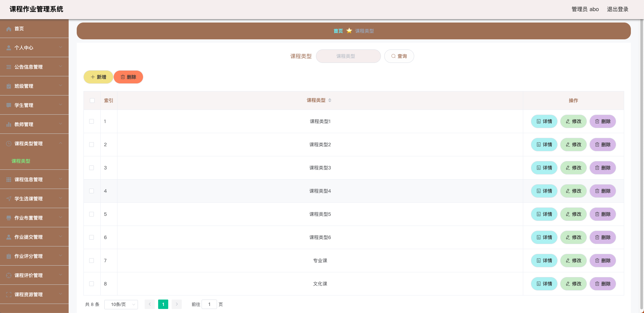Click the paper plane icon for 学生选课管理

9,199
